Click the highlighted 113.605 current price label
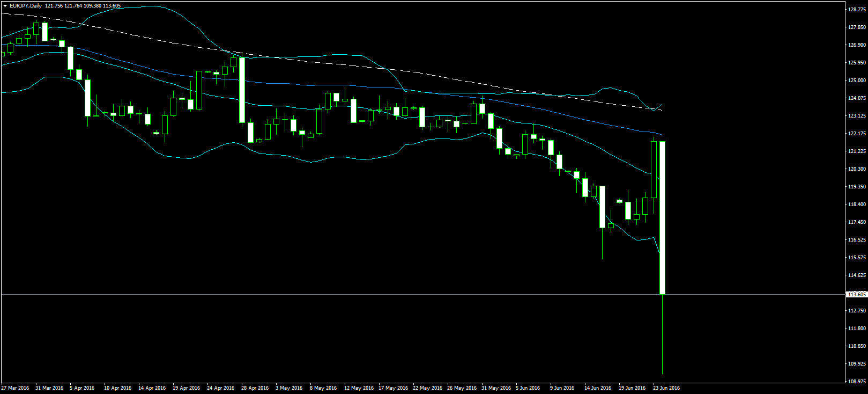Screen dimensions: 868x394 click(857, 294)
